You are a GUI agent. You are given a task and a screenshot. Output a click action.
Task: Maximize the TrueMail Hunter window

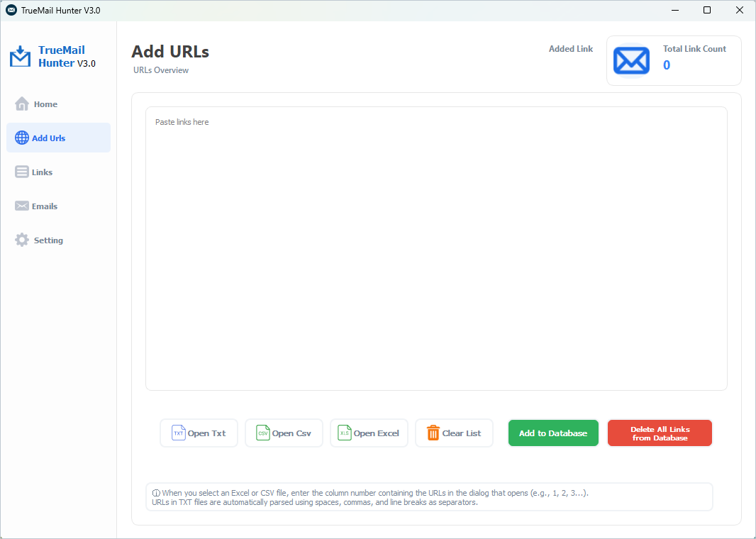click(x=707, y=10)
